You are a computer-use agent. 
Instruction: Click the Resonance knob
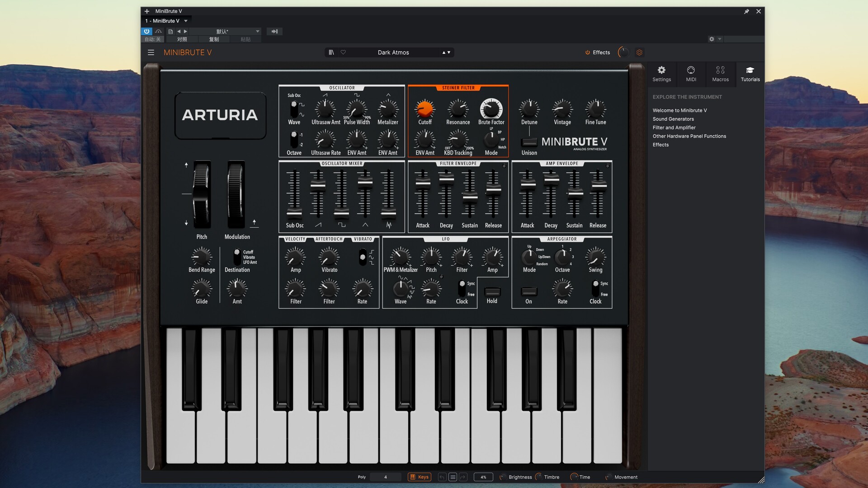[x=458, y=109]
